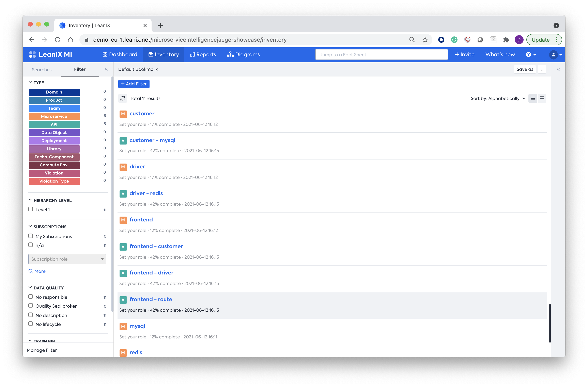
Task: Click the M icon beside customer
Action: click(123, 114)
